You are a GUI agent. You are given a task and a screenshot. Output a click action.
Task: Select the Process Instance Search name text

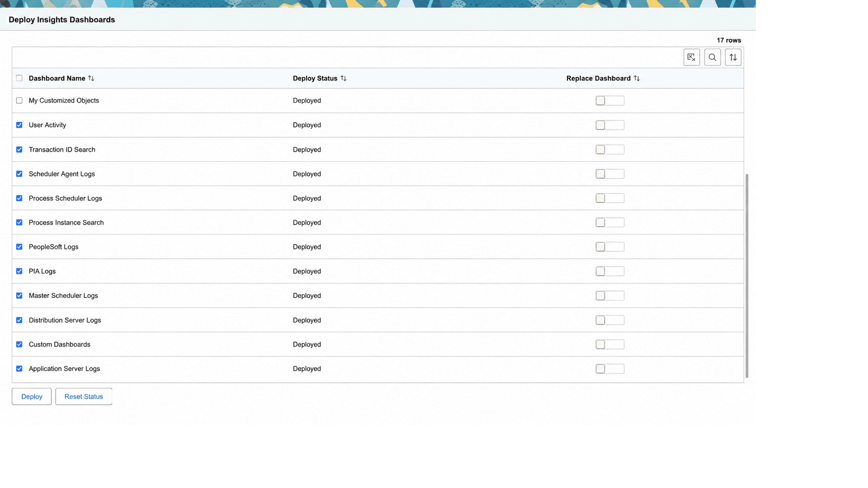click(66, 222)
